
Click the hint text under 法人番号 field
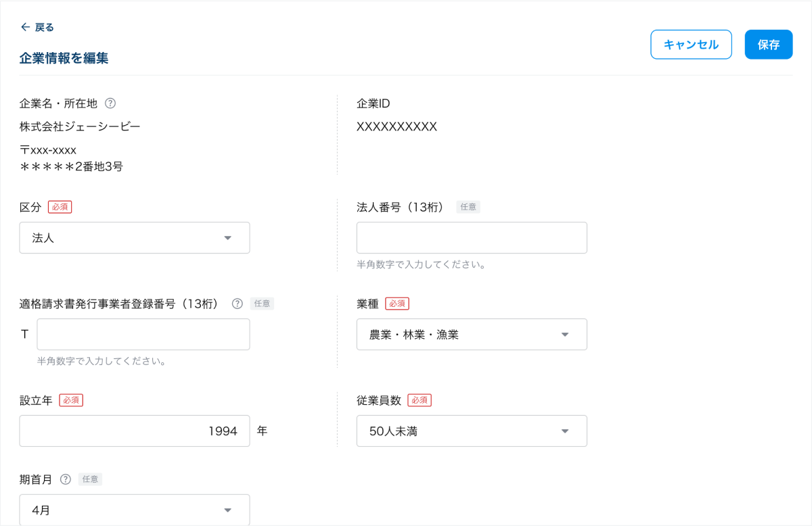tap(421, 264)
